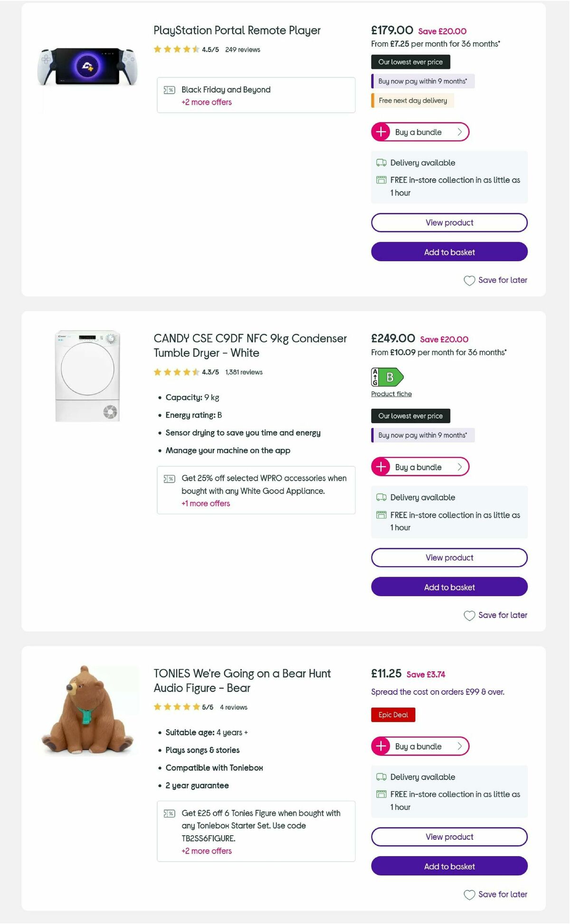
Task: Click the red Epic Deal badge
Action: point(393,714)
